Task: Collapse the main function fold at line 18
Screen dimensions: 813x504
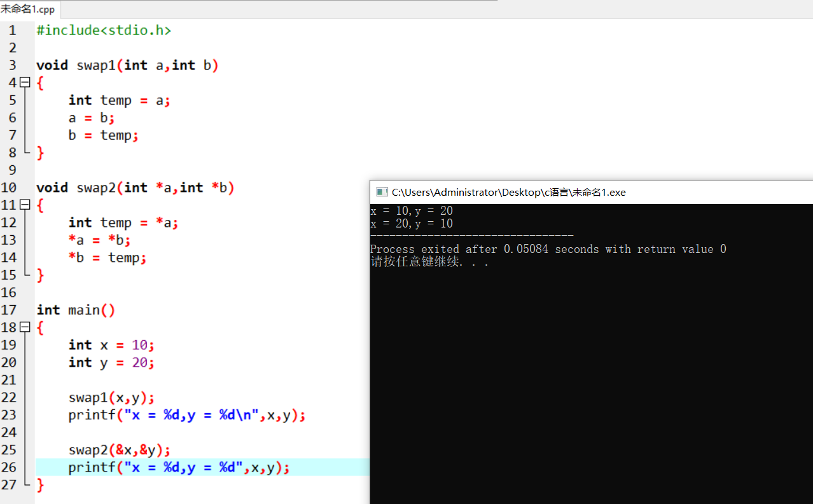Action: pos(25,327)
